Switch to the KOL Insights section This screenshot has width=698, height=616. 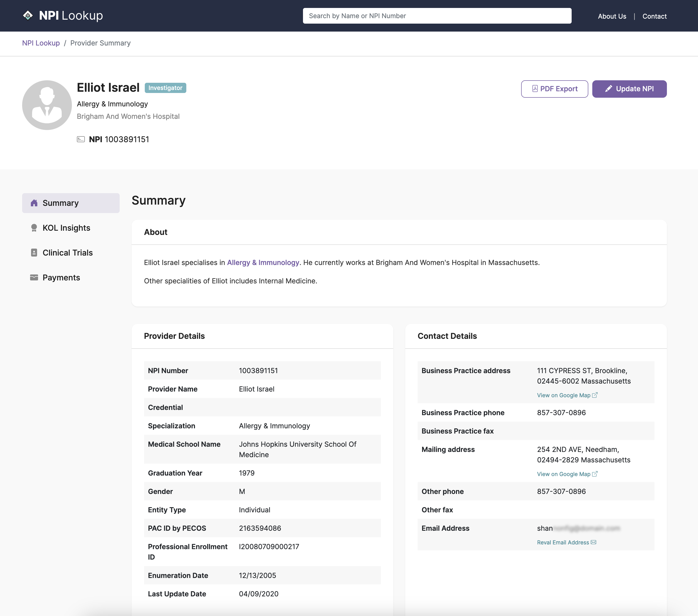click(x=66, y=228)
